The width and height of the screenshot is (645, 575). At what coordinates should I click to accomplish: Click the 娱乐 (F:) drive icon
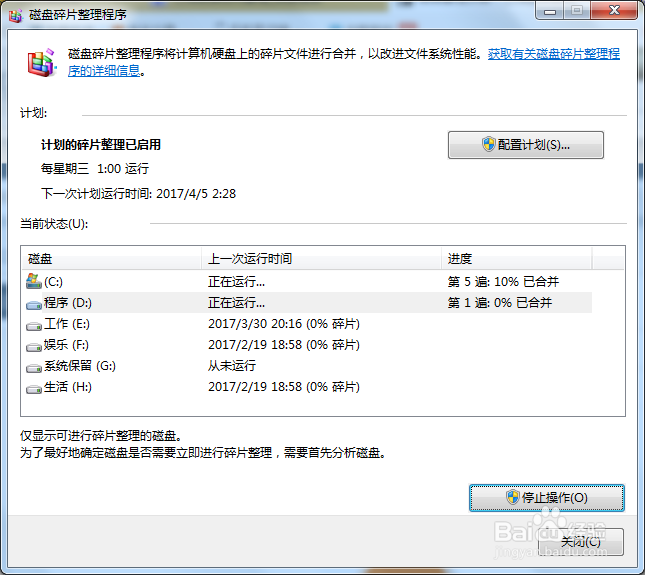(33, 346)
